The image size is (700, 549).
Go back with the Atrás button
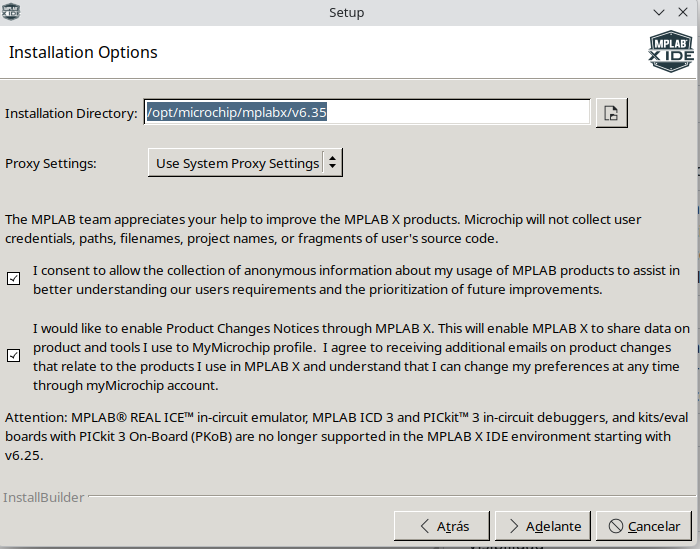tap(442, 526)
